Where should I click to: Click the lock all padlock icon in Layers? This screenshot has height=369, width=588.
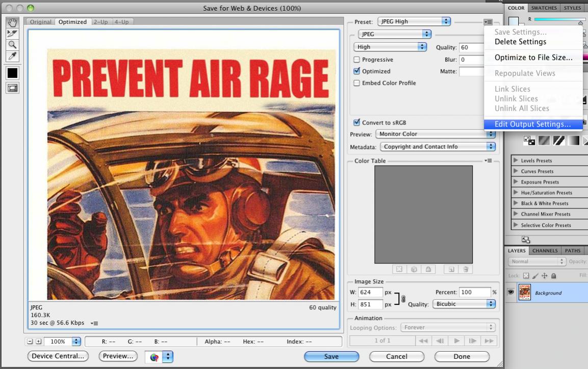click(x=553, y=276)
